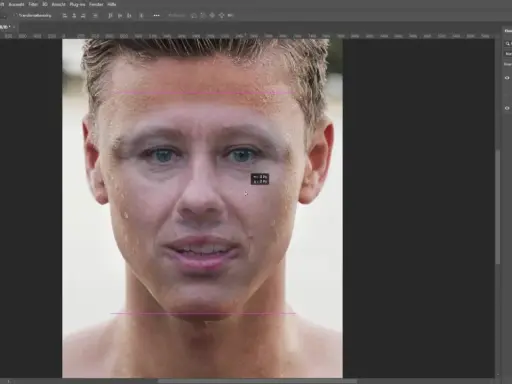Switch to the Ebenen panel tab
The width and height of the screenshot is (512, 384).
[508, 31]
